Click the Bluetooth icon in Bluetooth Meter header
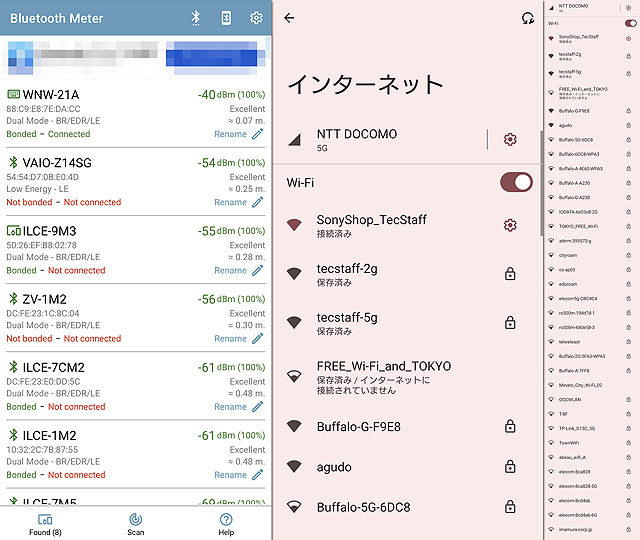640x540 pixels. (196, 18)
